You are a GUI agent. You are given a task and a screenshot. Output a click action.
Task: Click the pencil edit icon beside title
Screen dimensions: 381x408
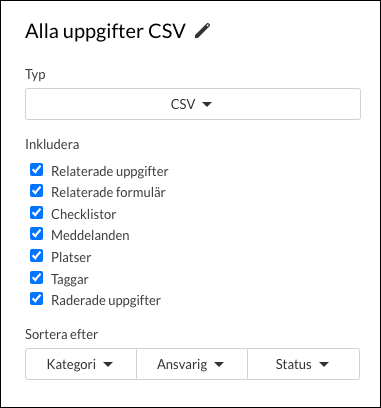coord(203,31)
